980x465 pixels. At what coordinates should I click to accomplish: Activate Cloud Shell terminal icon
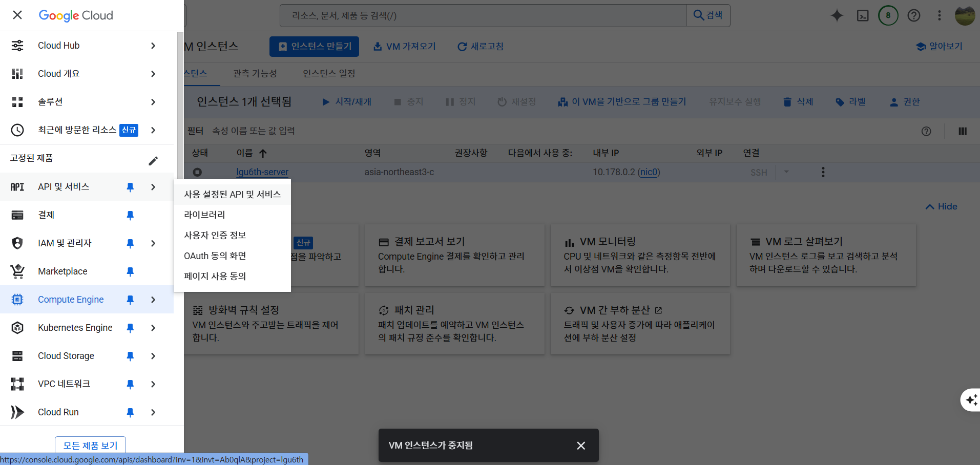point(863,15)
